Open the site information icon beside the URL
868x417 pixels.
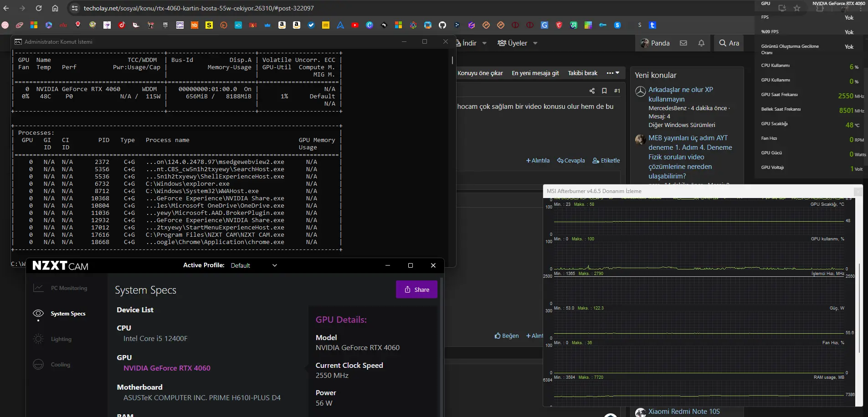[x=75, y=8]
